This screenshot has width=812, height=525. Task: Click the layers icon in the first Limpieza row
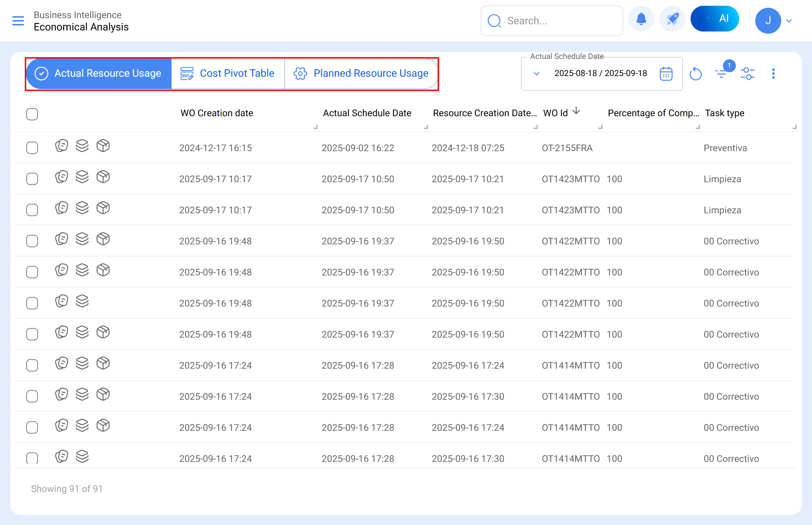click(82, 177)
